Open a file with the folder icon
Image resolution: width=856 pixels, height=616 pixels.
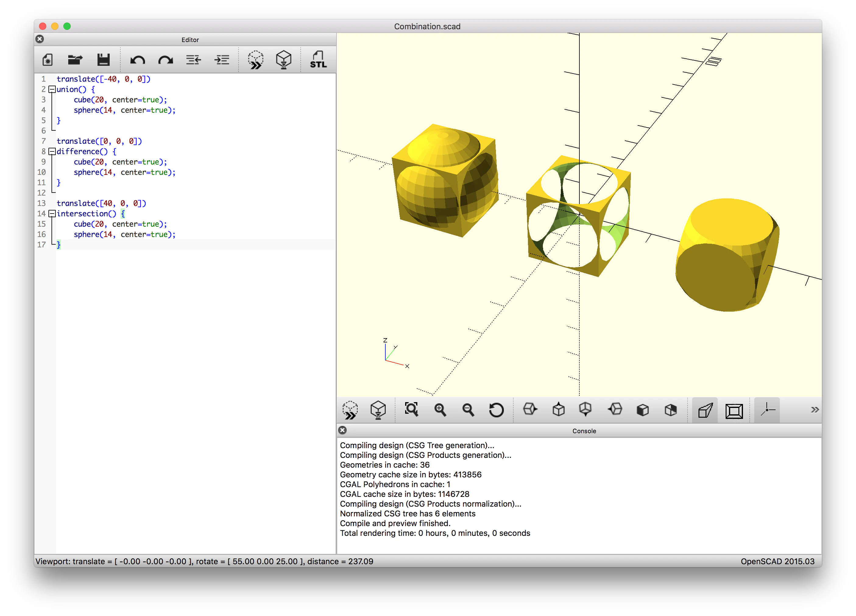[75, 60]
